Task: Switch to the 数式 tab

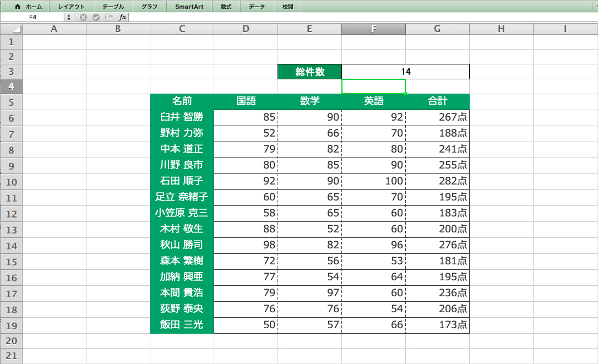Action: click(x=226, y=7)
